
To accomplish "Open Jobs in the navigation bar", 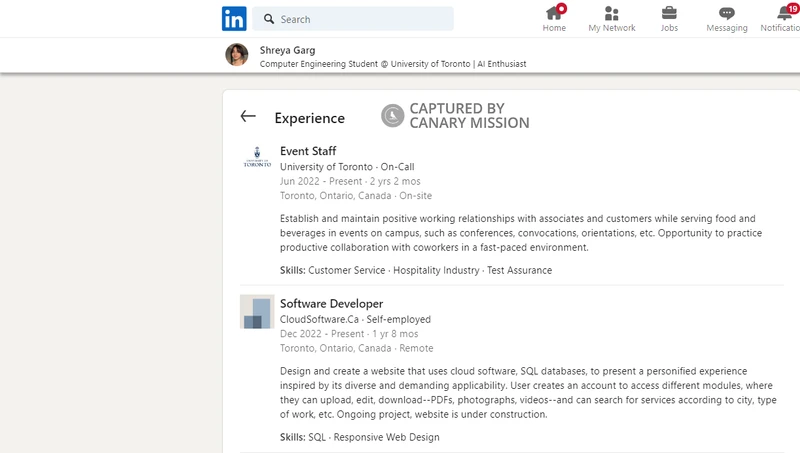I will (669, 19).
